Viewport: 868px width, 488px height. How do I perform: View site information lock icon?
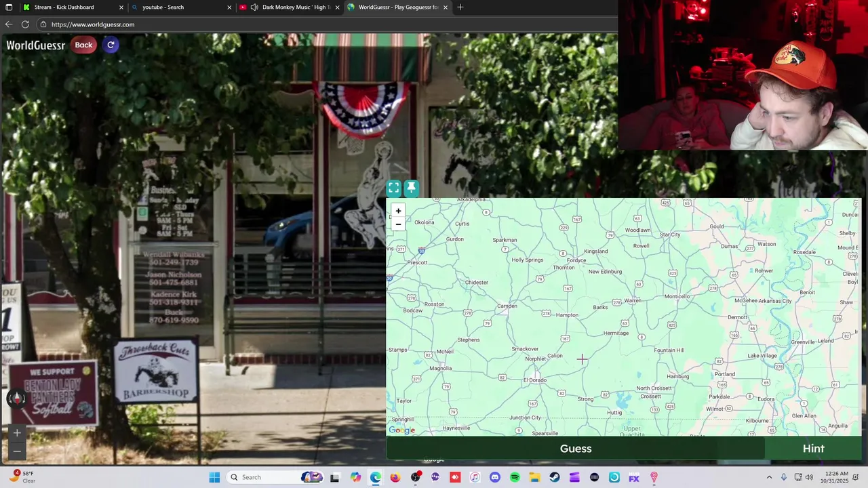point(43,24)
